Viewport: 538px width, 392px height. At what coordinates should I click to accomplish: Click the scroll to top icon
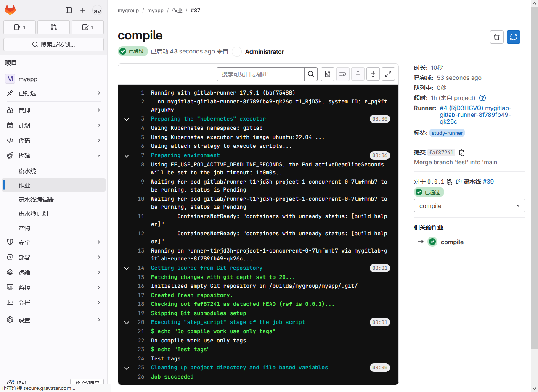tap(358, 74)
